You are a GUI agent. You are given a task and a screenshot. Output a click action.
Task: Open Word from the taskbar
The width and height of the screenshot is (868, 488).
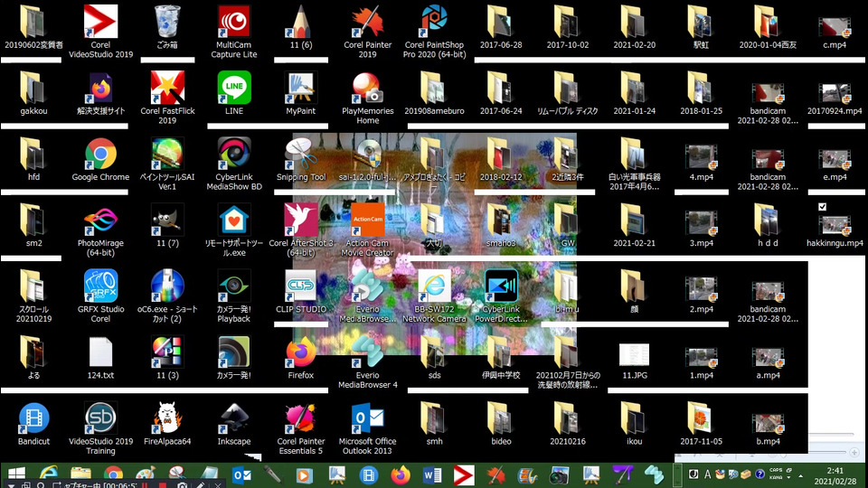432,474
